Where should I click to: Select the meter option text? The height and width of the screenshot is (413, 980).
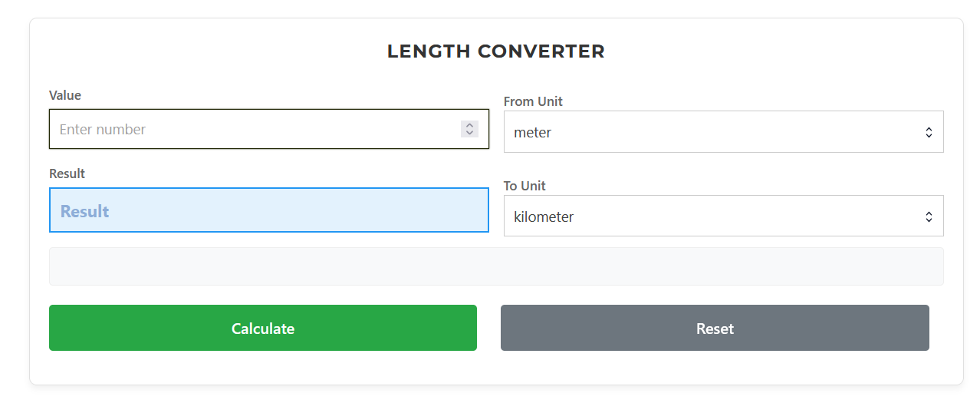coord(533,133)
